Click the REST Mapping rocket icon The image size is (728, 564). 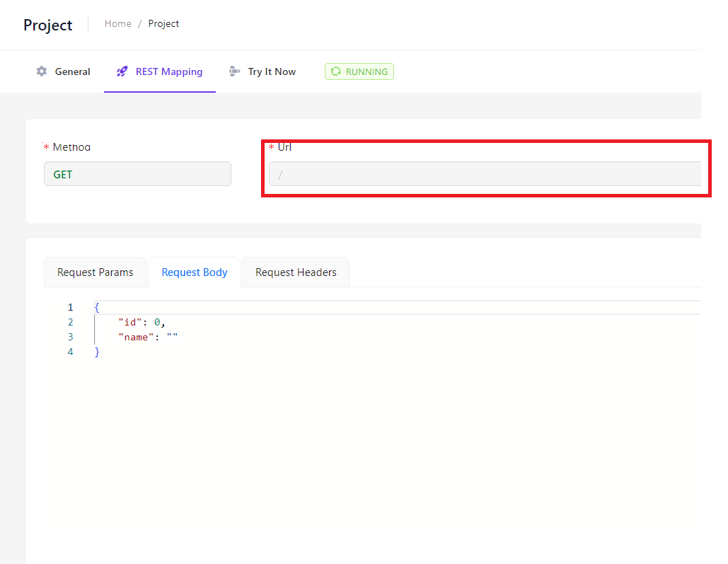[122, 71]
